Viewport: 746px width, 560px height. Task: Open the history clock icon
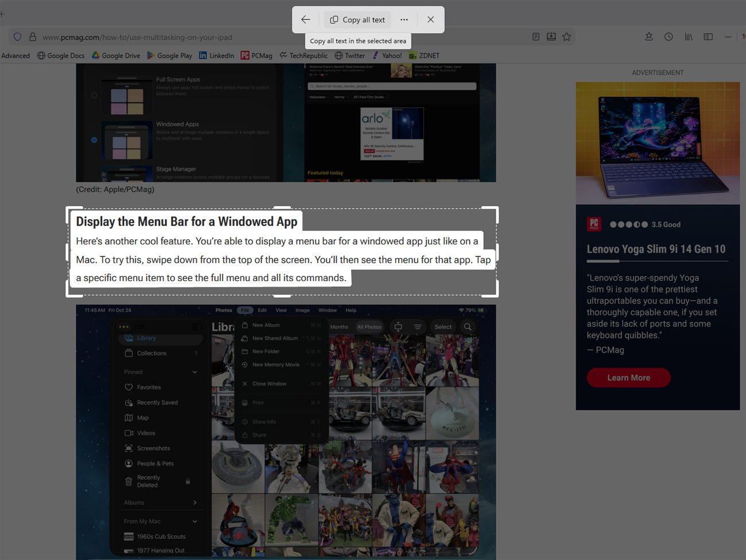pos(669,37)
